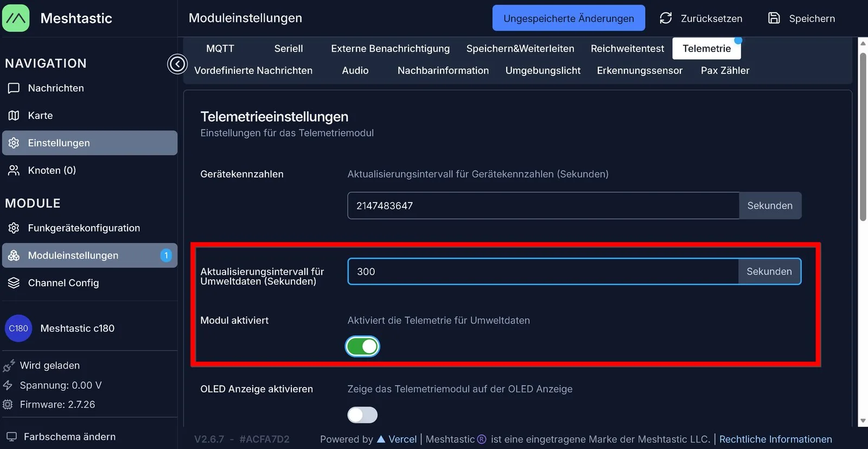Screen dimensions: 868x449
Task: Select Moduleinstellungen in sidebar
Action: click(90, 255)
